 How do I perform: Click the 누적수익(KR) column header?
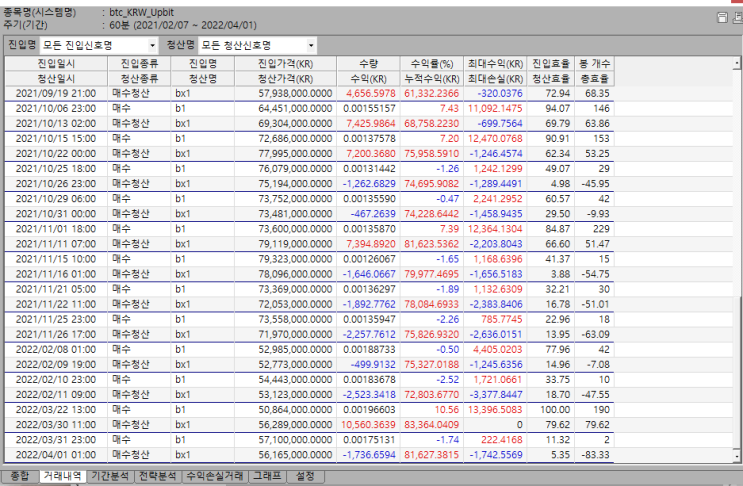click(432, 79)
